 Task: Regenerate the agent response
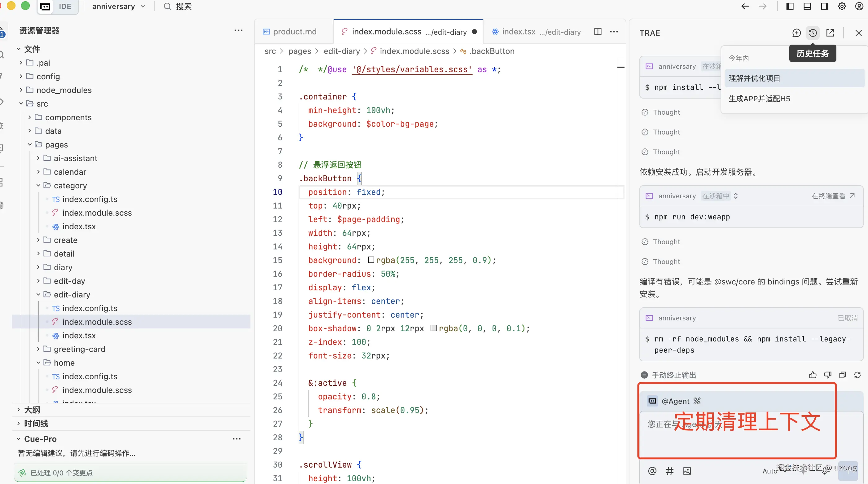857,375
